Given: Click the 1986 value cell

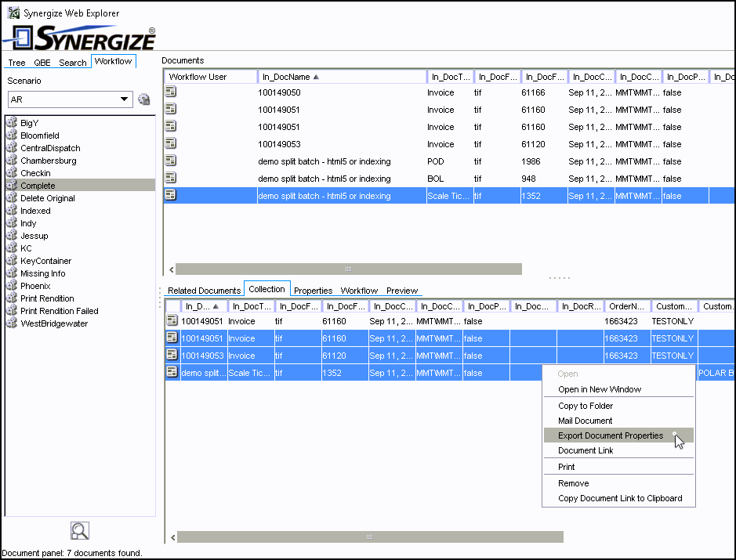Looking at the screenshot, I should 531,161.
